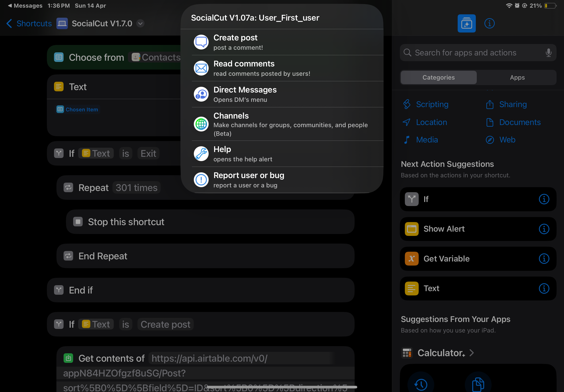Choose Read comments from the menu
The image size is (564, 392).
pyautogui.click(x=282, y=68)
